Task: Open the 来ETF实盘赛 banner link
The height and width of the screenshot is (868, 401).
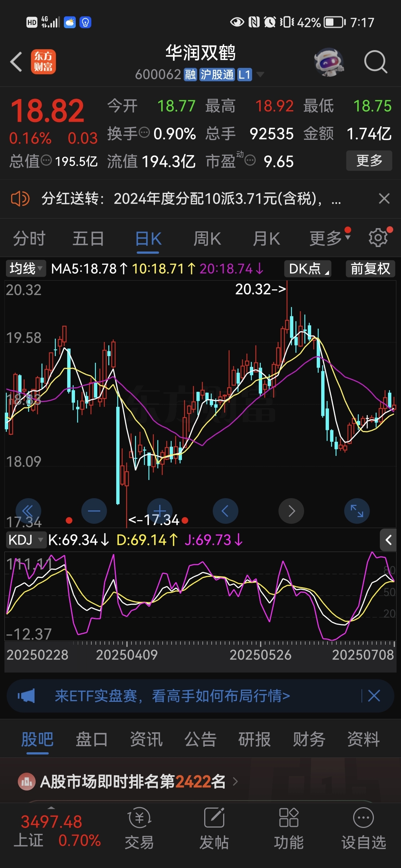Action: coord(172,696)
